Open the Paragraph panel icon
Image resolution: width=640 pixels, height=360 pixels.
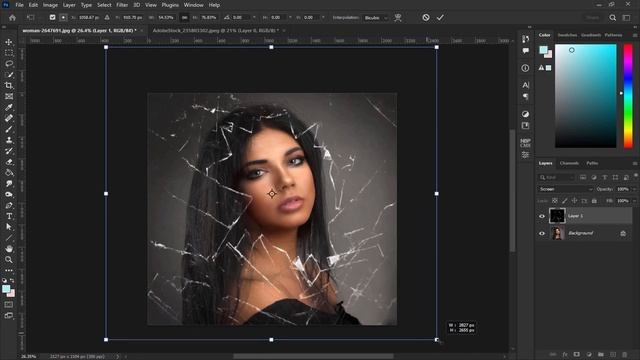pyautogui.click(x=525, y=97)
